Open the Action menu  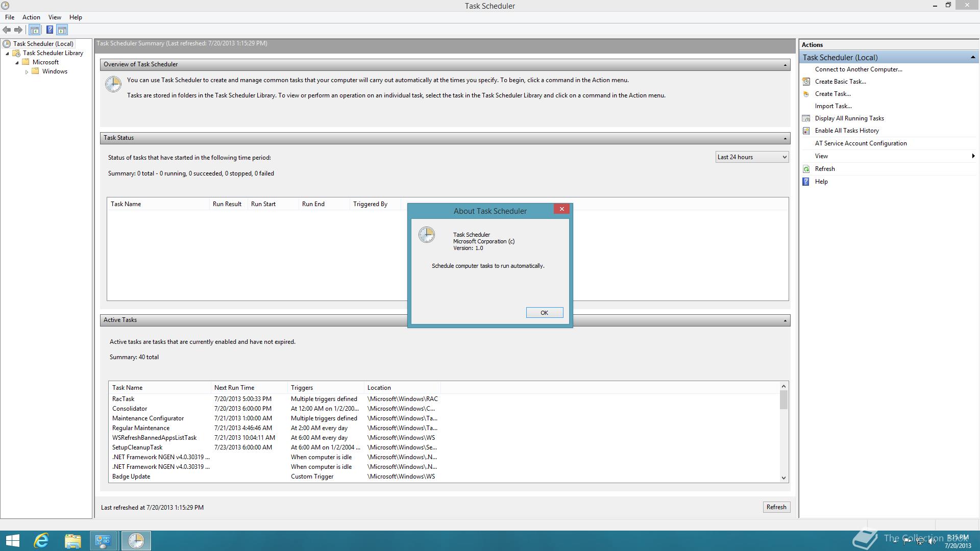point(31,17)
